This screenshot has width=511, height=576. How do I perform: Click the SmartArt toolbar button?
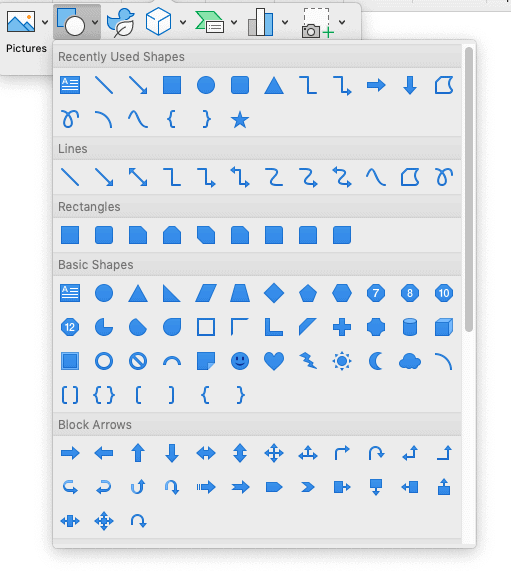point(210,22)
